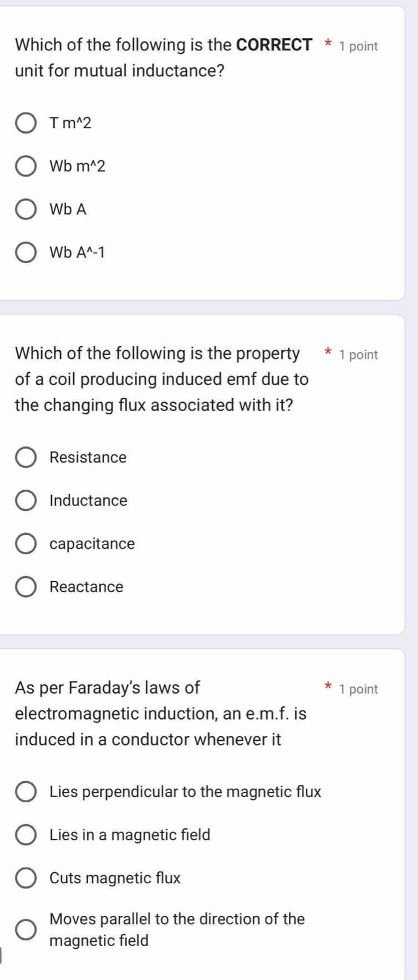The height and width of the screenshot is (980, 418).
Task: Select the 'Reactance' option
Action: click(x=26, y=587)
